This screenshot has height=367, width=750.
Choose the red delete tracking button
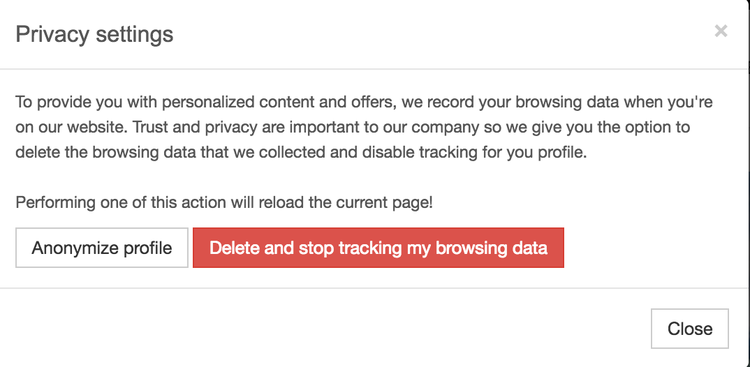(x=378, y=248)
